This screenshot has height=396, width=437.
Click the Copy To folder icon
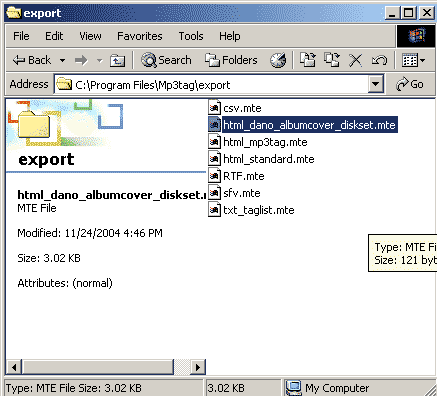click(x=332, y=60)
